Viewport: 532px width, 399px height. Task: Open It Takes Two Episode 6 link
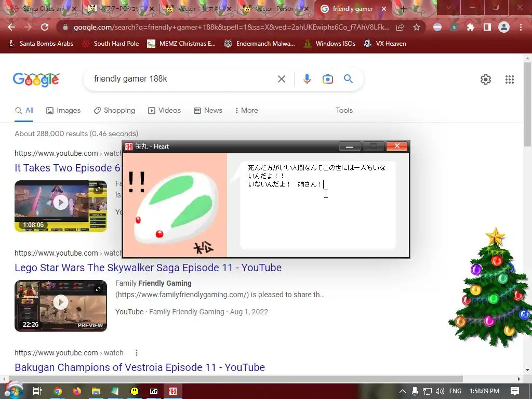point(68,168)
